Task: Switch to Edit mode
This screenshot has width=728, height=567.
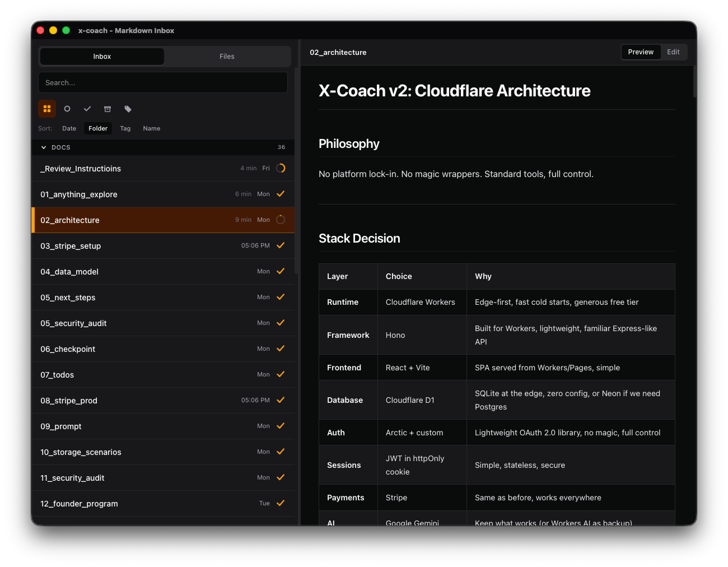Action: click(673, 52)
